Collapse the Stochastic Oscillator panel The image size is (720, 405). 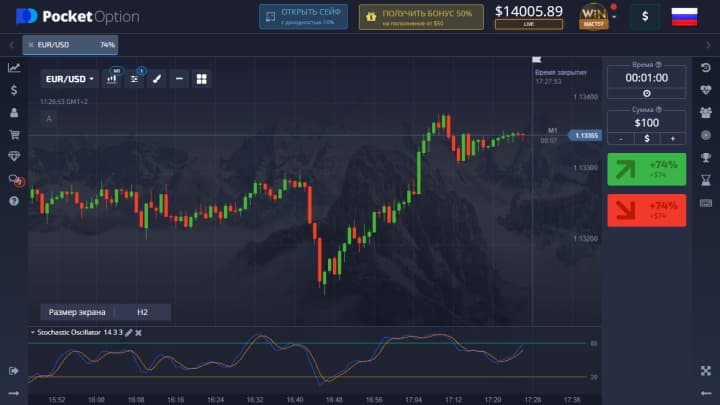tap(33, 332)
